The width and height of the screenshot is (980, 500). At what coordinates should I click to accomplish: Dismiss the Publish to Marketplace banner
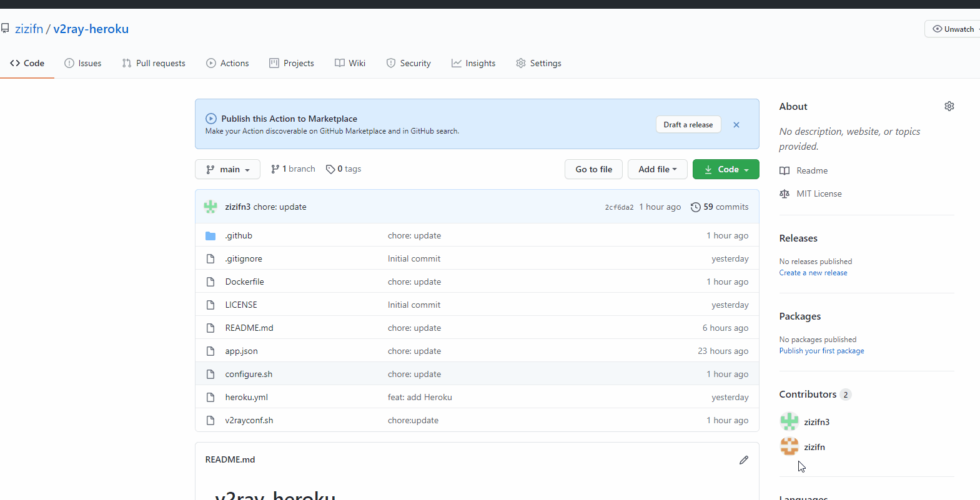point(736,125)
